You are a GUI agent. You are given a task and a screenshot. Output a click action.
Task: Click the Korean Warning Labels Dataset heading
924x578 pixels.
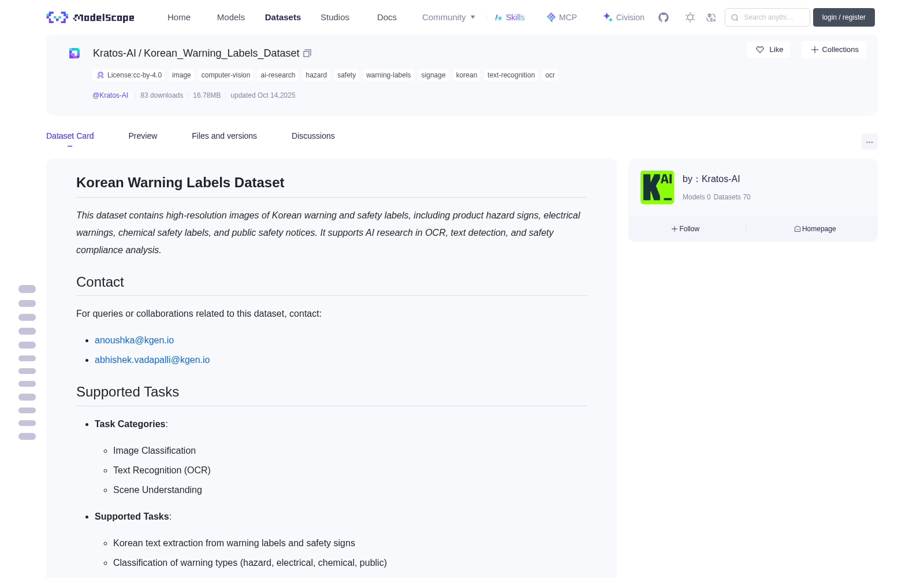180,183
